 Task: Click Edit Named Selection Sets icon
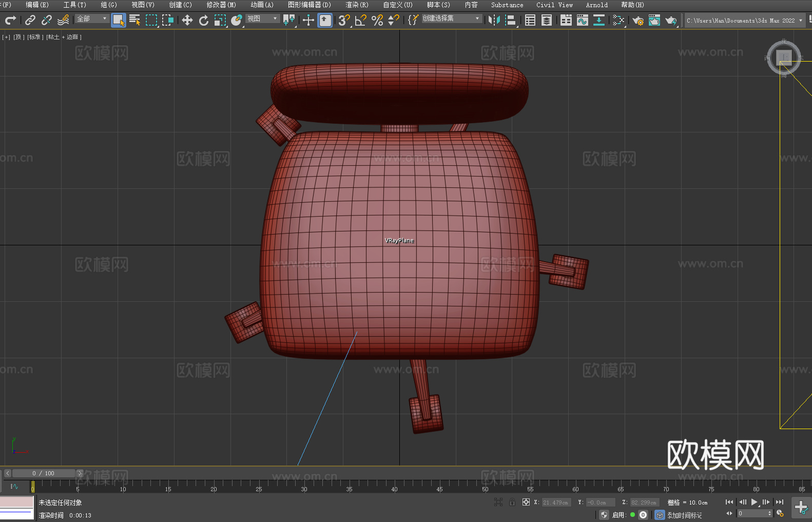413,20
